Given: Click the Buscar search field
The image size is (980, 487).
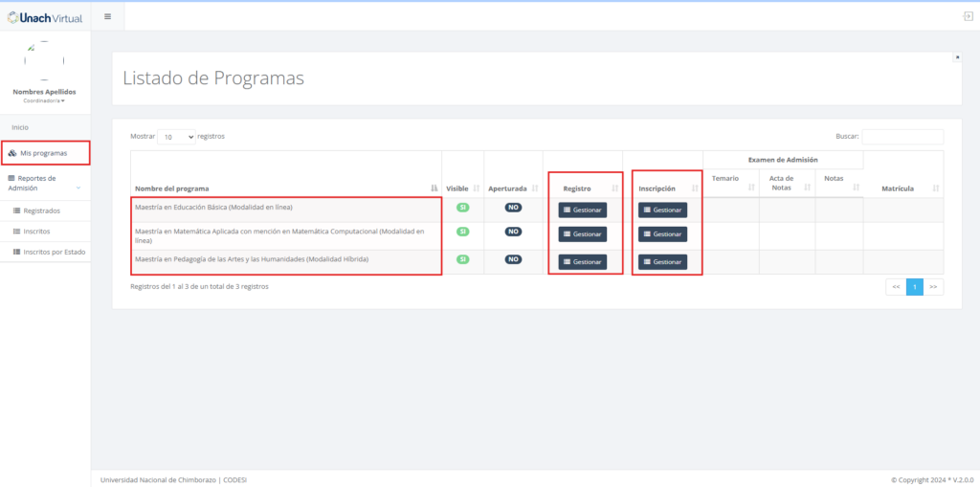Looking at the screenshot, I should click(902, 137).
